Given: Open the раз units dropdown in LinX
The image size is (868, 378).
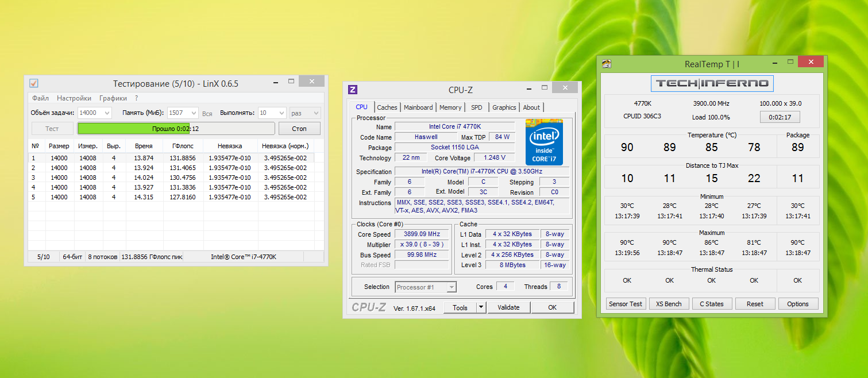Looking at the screenshot, I should (305, 113).
